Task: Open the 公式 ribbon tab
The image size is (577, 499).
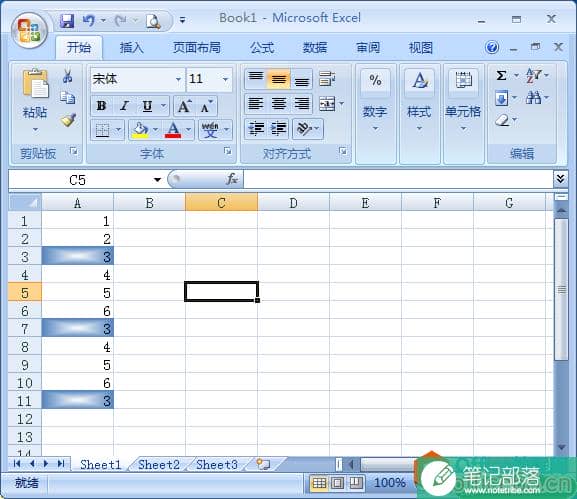Action: [262, 48]
